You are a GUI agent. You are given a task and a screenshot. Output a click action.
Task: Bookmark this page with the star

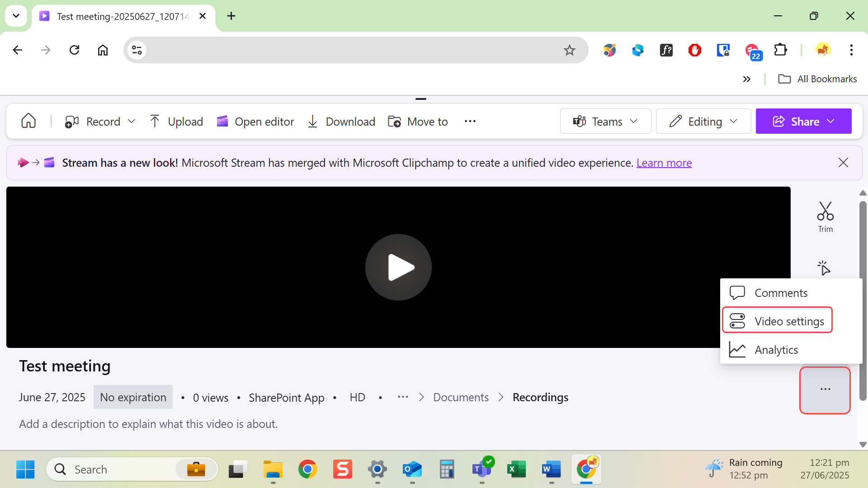(569, 50)
